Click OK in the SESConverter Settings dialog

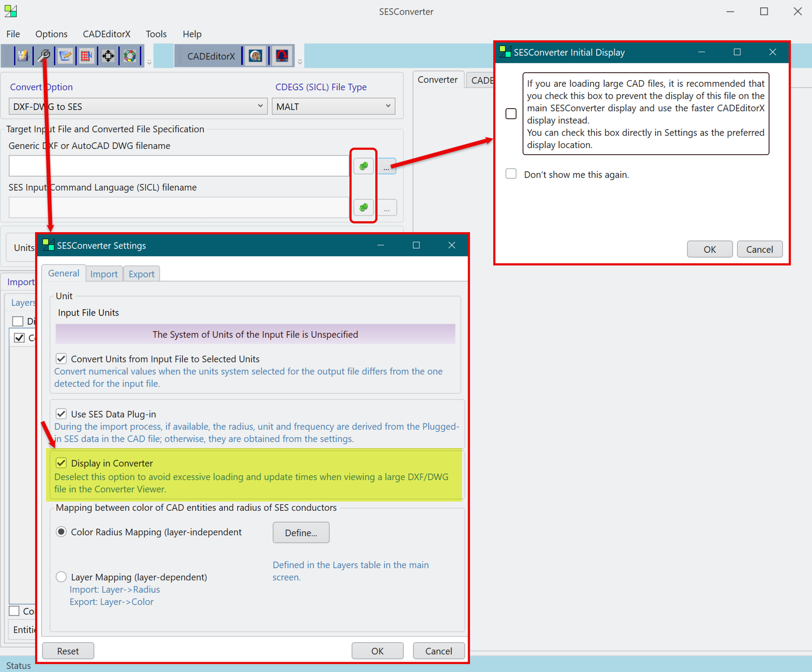click(377, 651)
